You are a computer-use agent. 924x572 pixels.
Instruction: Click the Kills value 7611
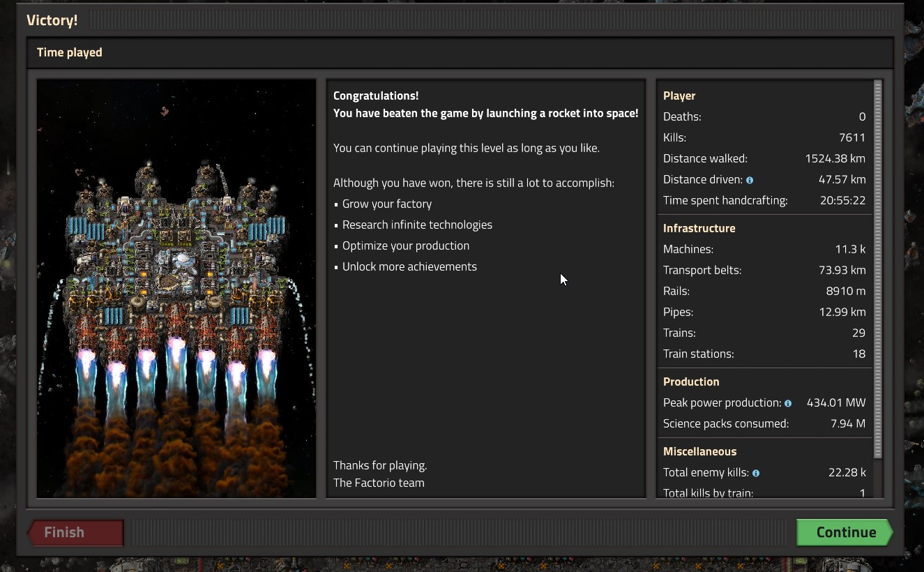tap(852, 137)
